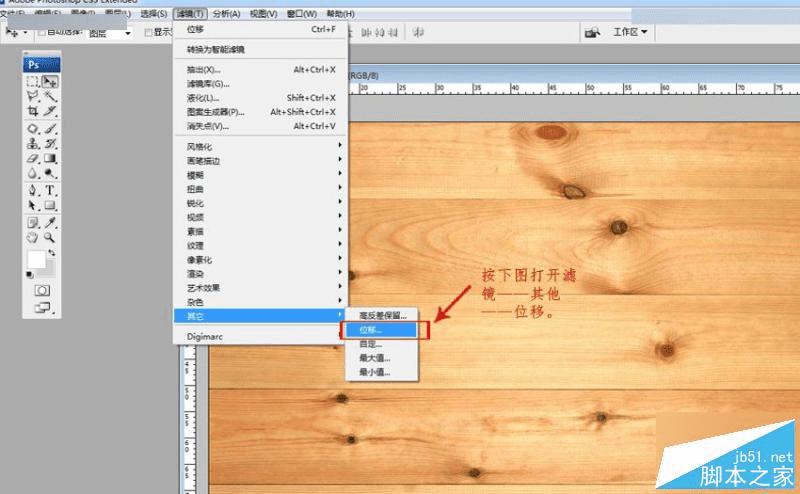This screenshot has width=800, height=494.
Task: Select the Hand tool
Action: (x=33, y=238)
